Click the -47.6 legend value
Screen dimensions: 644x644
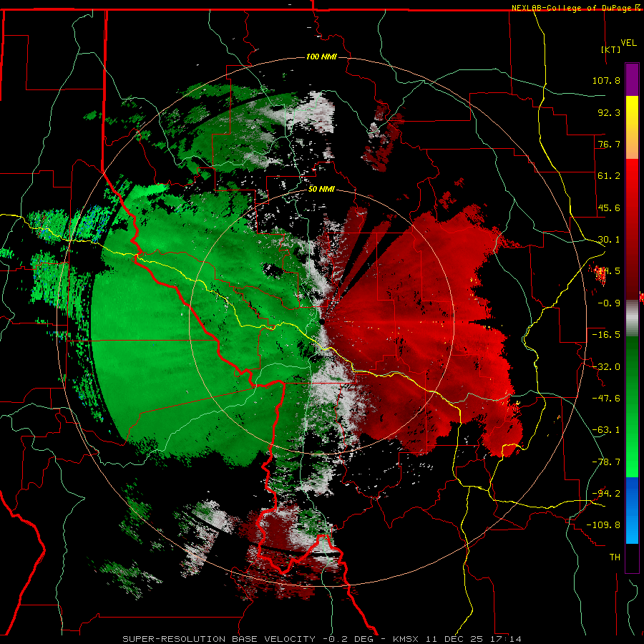(606, 399)
